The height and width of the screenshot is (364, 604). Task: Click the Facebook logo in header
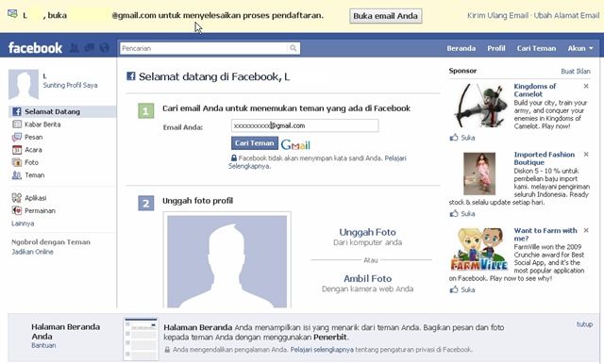(35, 48)
